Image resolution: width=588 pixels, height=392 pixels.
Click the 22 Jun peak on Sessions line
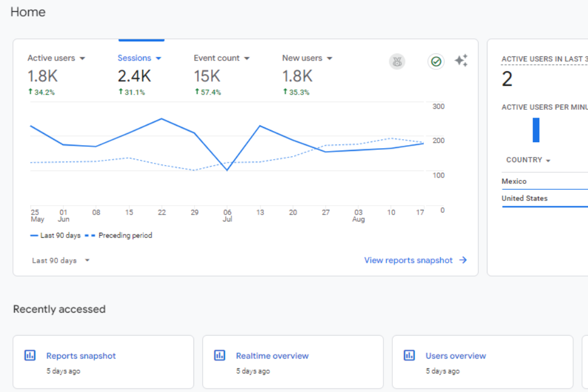coord(162,119)
